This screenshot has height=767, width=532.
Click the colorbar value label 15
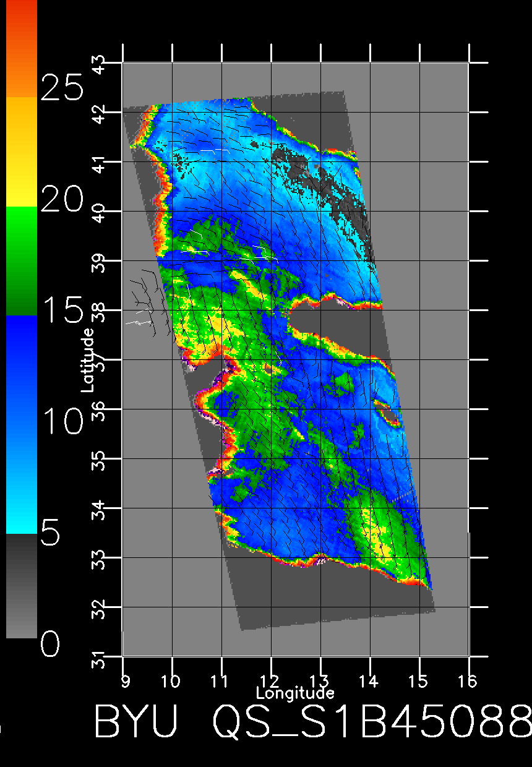tap(62, 311)
